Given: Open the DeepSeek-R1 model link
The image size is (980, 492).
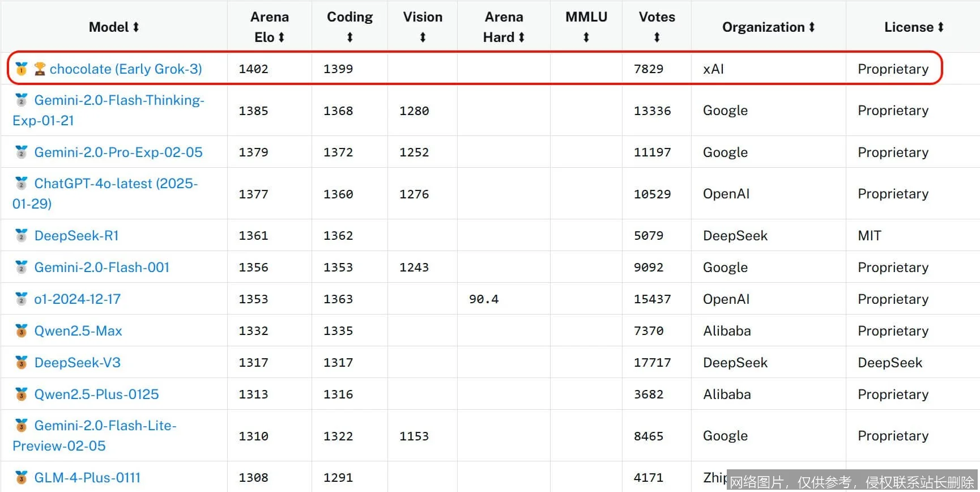Looking at the screenshot, I should pos(76,236).
